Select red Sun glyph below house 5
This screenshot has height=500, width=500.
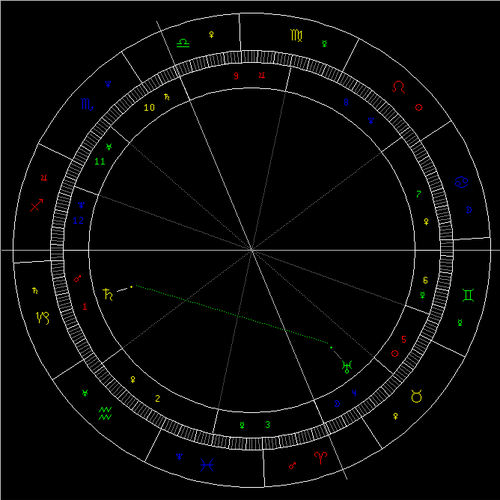click(x=395, y=354)
